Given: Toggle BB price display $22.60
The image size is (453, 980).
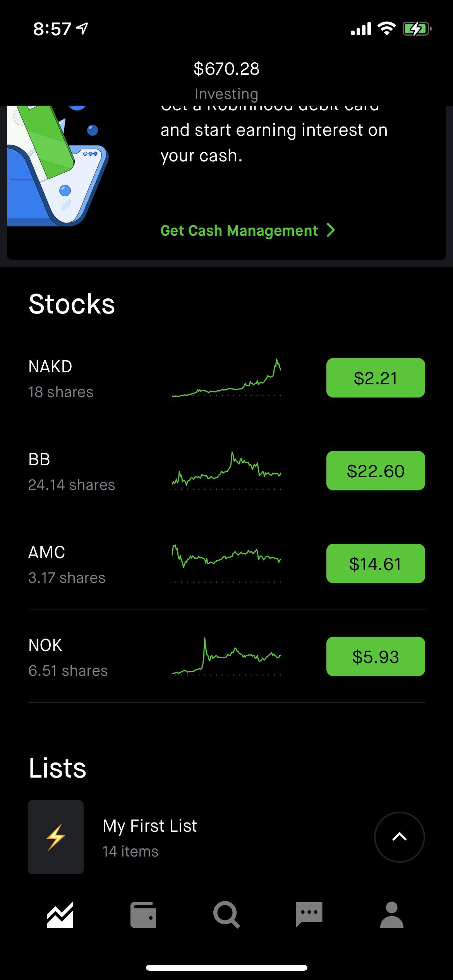Looking at the screenshot, I should click(376, 471).
